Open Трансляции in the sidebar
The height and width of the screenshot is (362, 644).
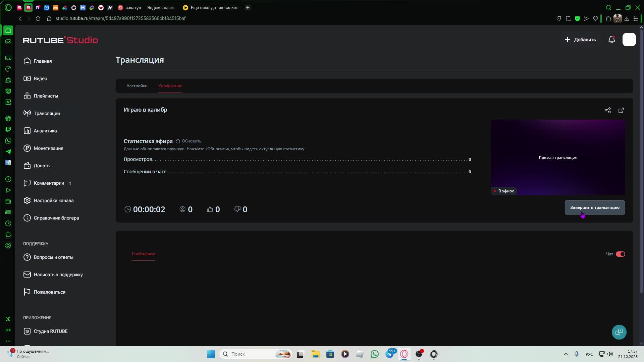pyautogui.click(x=47, y=113)
